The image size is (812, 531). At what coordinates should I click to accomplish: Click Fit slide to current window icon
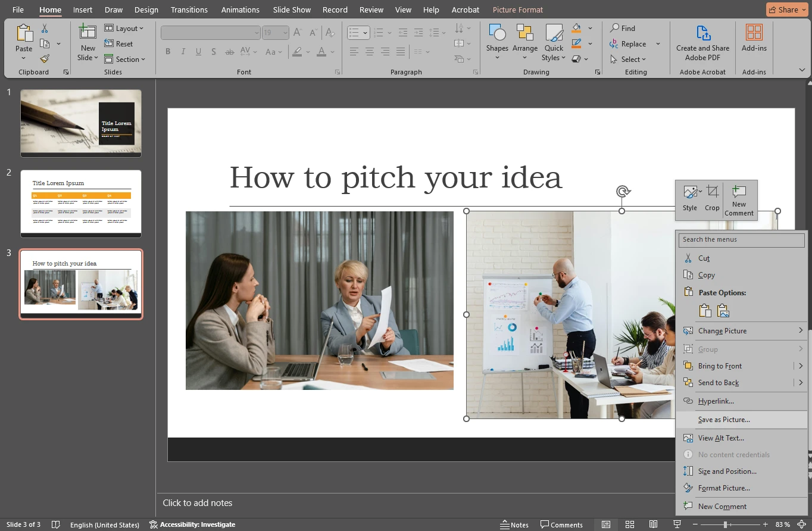pyautogui.click(x=801, y=524)
